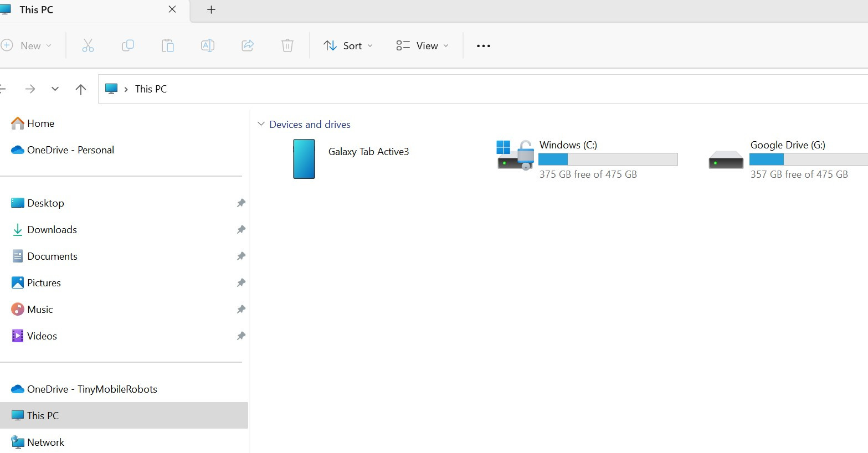Go up one level with Up arrow
The height and width of the screenshot is (453, 868).
(81, 89)
